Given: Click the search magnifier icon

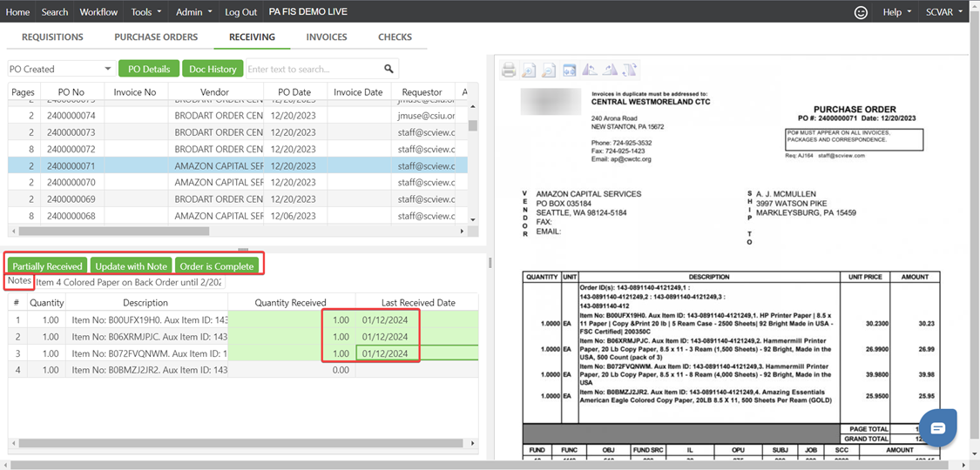Looking at the screenshot, I should coord(389,69).
